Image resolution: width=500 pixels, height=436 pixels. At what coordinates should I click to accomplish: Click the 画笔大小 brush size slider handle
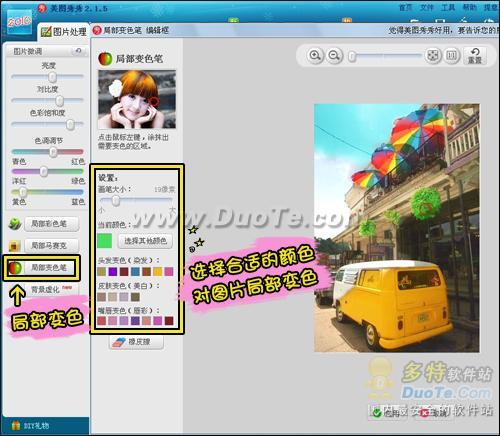[115, 201]
